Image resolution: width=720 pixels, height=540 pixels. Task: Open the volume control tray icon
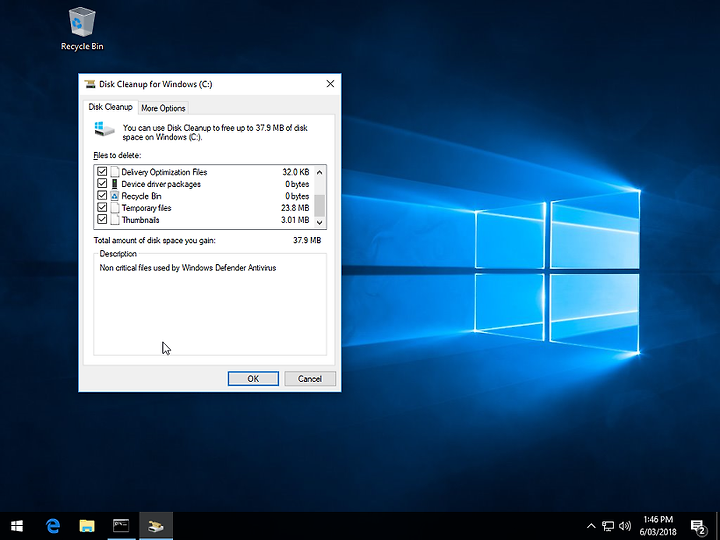coord(624,526)
